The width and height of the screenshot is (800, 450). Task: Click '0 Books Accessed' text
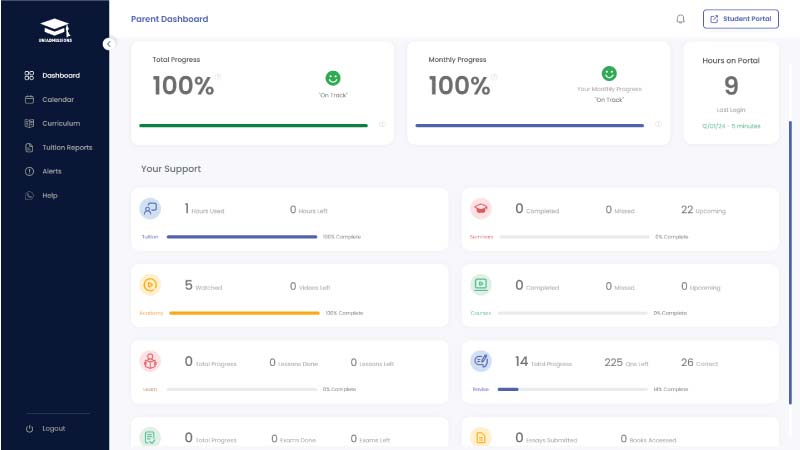[648, 439]
